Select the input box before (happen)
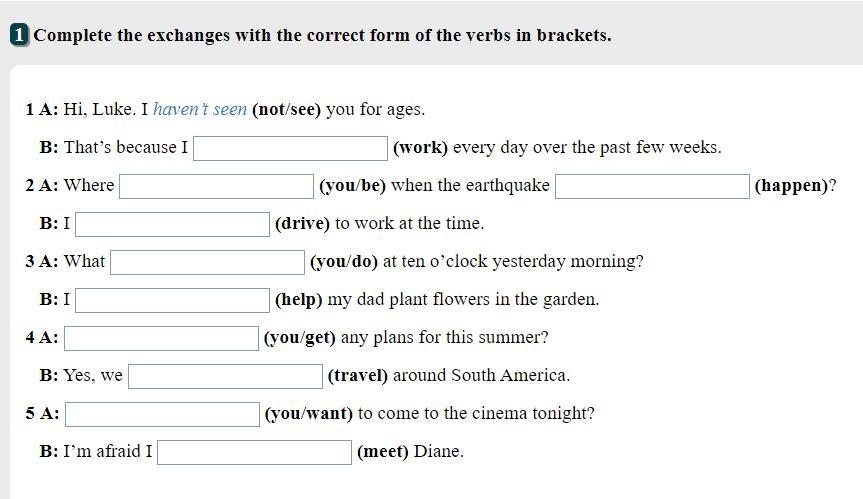 652,186
